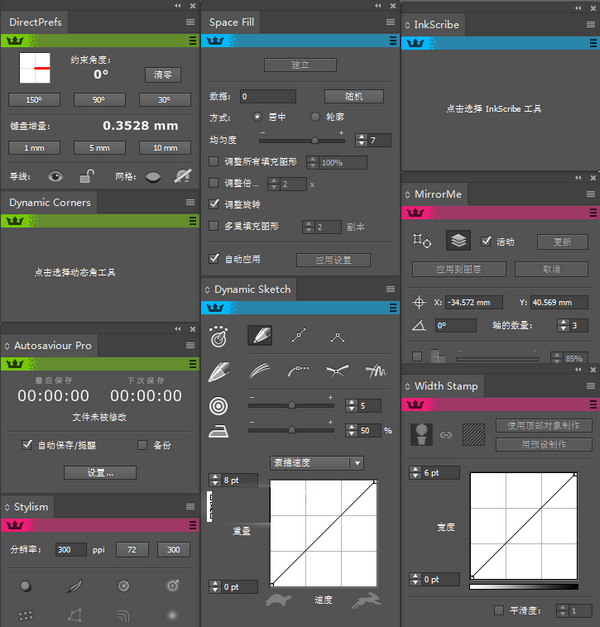The height and width of the screenshot is (627, 600).
Task: Open the DirectPrefs panel options menu
Action: click(x=190, y=22)
